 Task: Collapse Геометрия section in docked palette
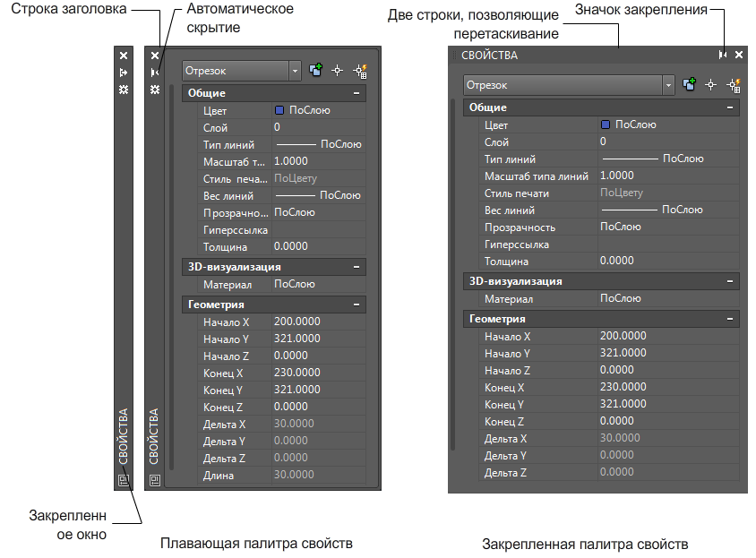click(x=730, y=319)
